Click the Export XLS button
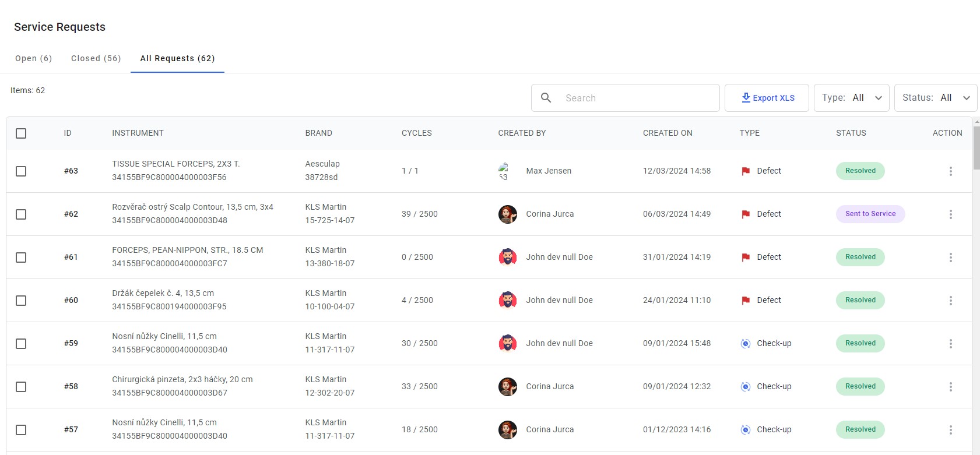 tap(767, 98)
